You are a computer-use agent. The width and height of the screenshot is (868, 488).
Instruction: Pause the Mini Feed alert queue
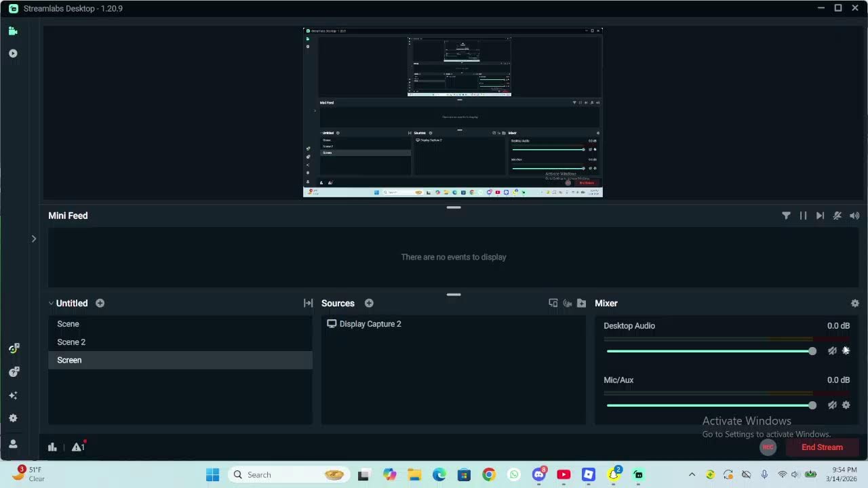click(803, 216)
